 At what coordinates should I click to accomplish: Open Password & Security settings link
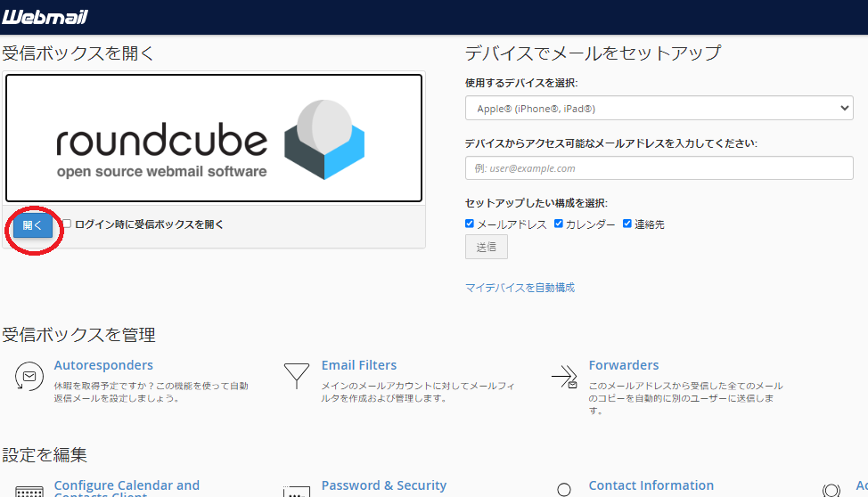[x=384, y=485]
